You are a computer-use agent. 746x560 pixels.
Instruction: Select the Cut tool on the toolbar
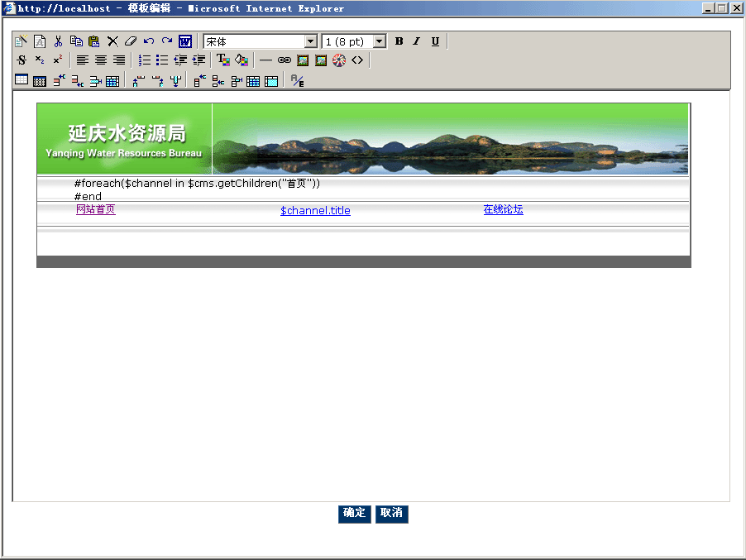coord(59,41)
